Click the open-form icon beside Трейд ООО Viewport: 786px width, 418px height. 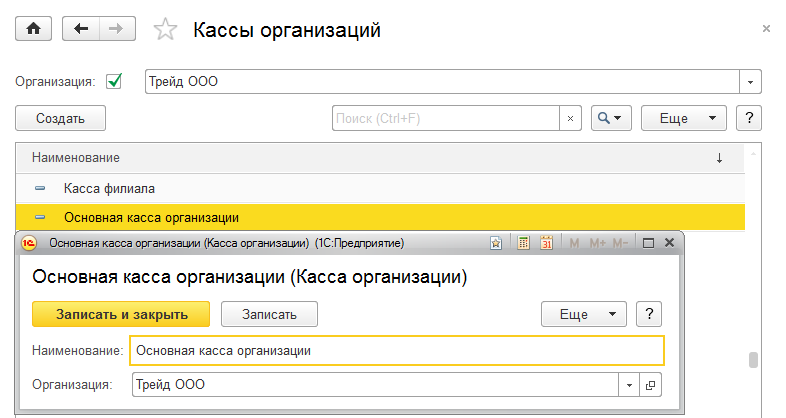(650, 384)
